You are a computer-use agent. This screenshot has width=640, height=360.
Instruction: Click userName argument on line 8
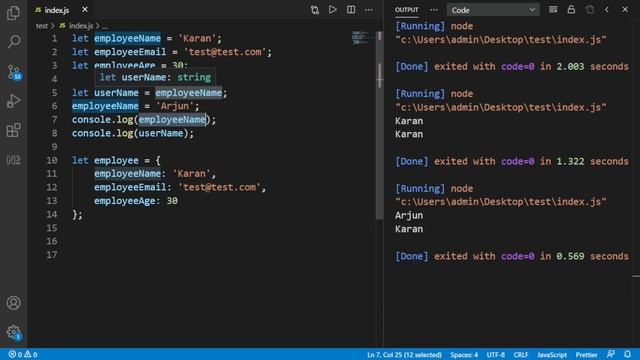(x=160, y=133)
